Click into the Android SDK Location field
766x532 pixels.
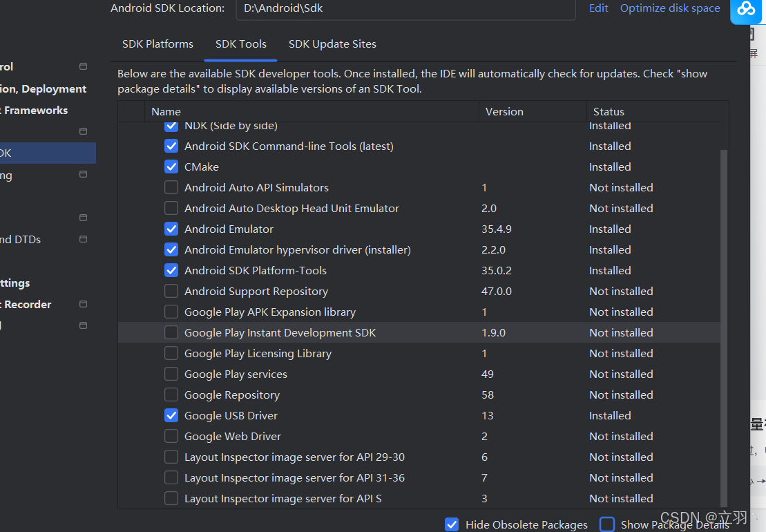point(405,9)
